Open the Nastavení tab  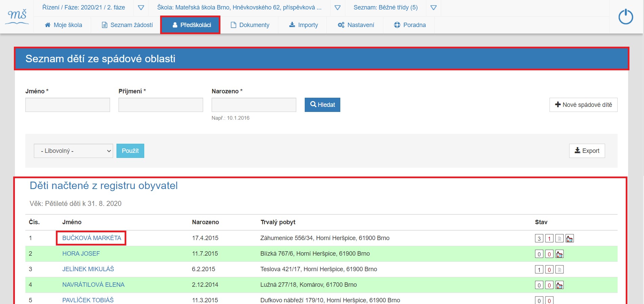pos(356,25)
